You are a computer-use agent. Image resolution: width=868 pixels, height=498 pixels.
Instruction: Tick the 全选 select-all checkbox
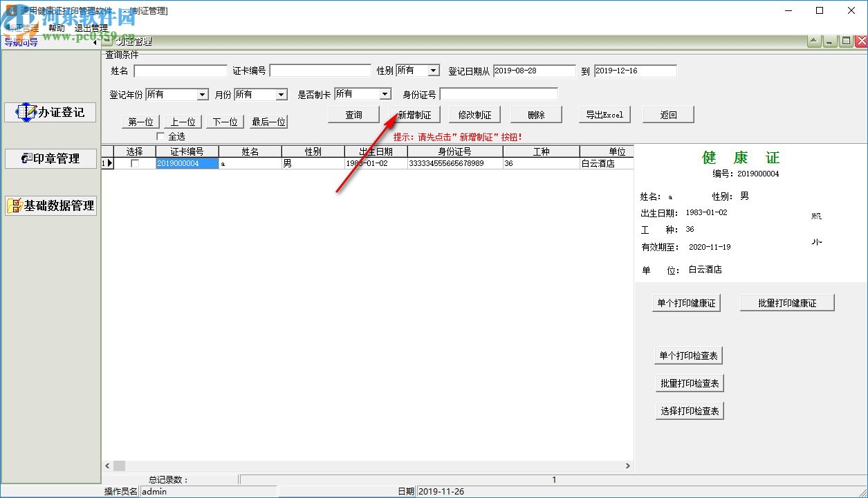161,136
